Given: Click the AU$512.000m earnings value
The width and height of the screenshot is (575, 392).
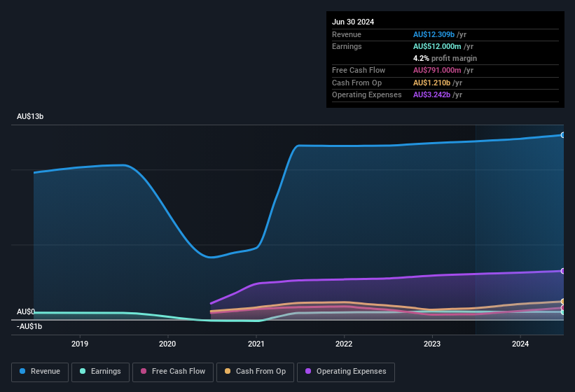Looking at the screenshot, I should point(437,46).
